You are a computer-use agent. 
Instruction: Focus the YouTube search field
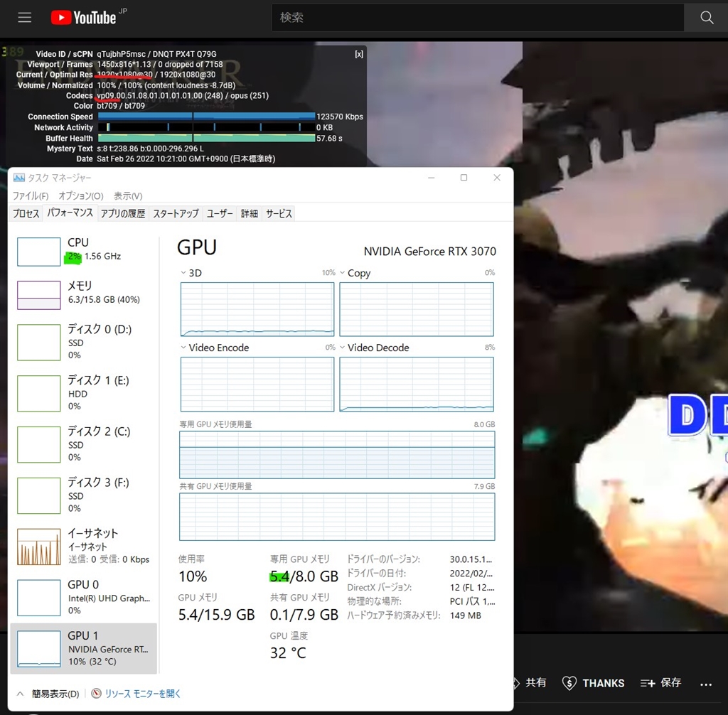coord(477,18)
